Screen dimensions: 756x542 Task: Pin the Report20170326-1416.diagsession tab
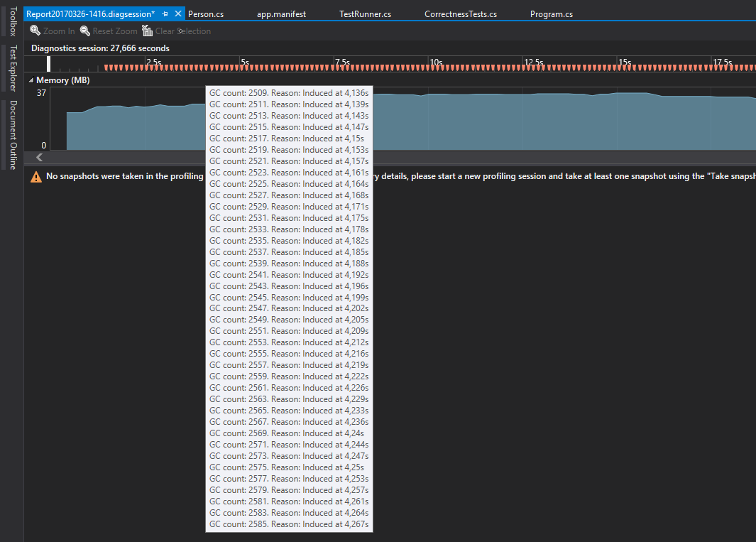[165, 14]
